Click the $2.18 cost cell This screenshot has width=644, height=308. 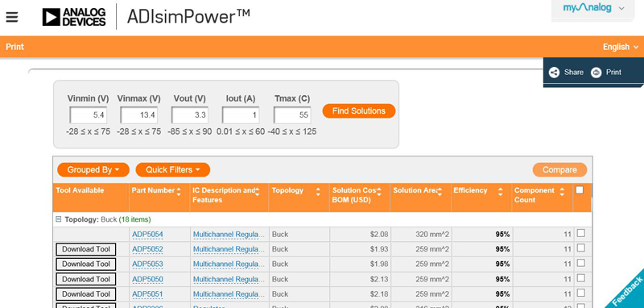pyautogui.click(x=360, y=294)
